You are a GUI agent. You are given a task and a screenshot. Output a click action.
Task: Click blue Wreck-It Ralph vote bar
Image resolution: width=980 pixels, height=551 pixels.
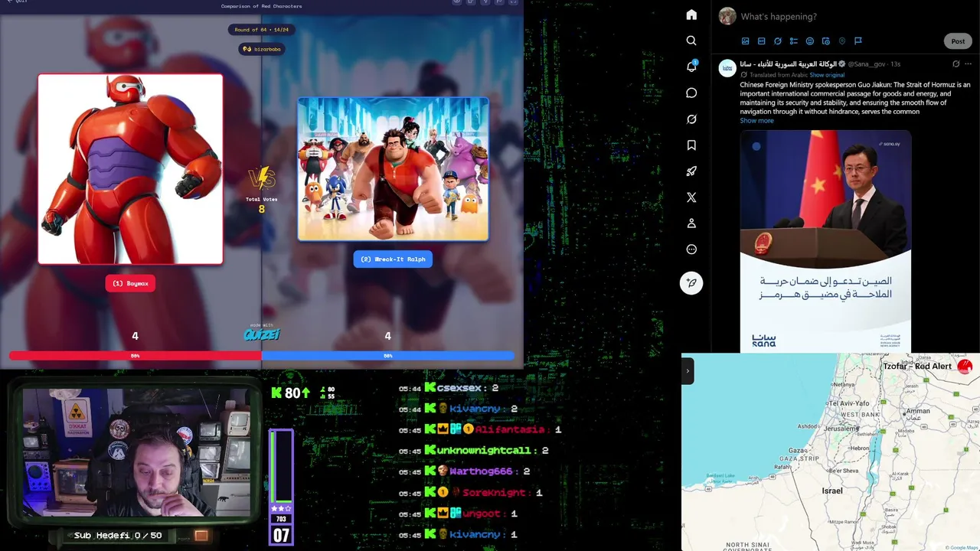[387, 356]
